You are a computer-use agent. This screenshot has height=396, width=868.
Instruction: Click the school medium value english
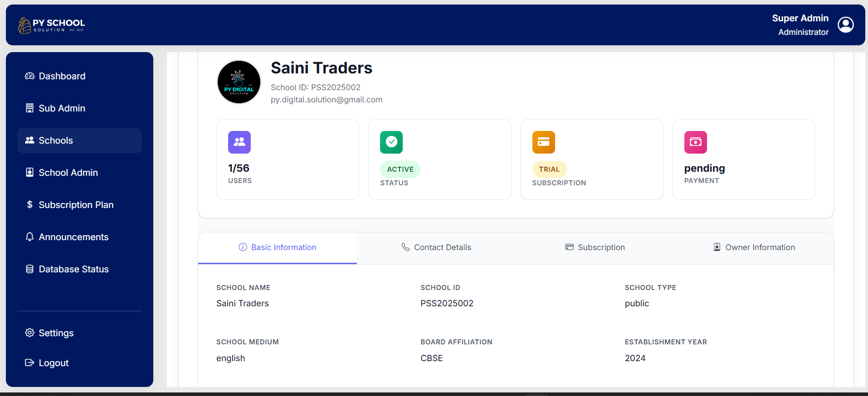(230, 358)
